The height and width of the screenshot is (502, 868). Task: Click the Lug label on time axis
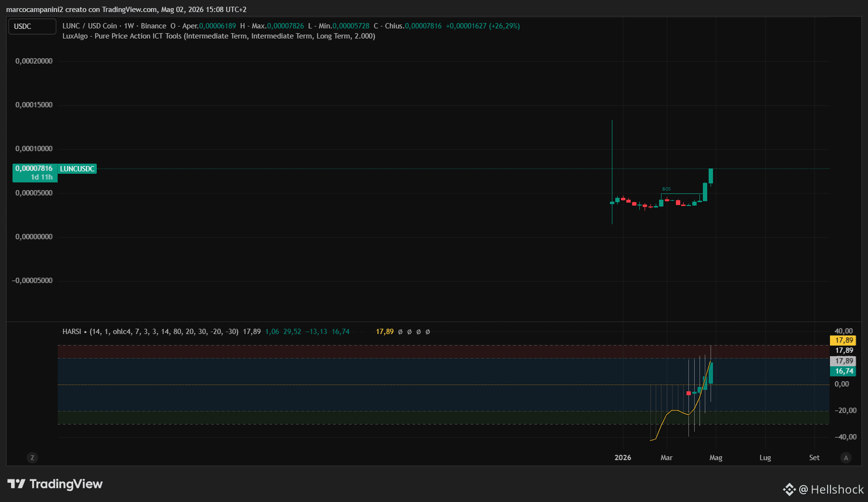coord(765,458)
